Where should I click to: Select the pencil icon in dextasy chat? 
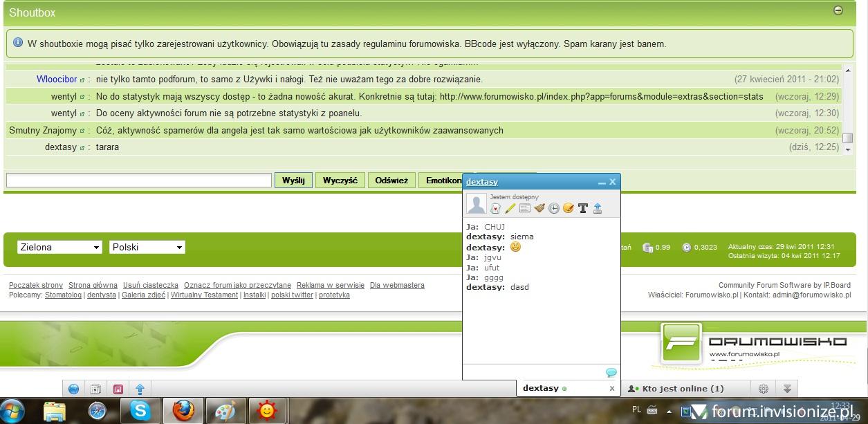coord(510,208)
